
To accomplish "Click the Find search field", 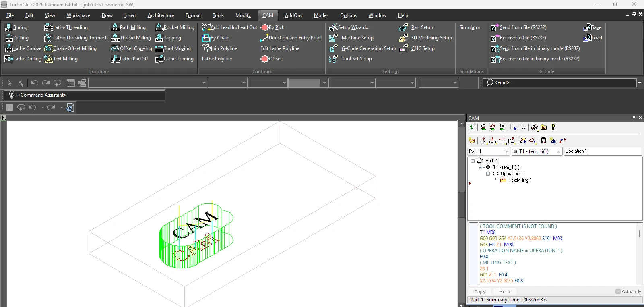I will point(559,83).
